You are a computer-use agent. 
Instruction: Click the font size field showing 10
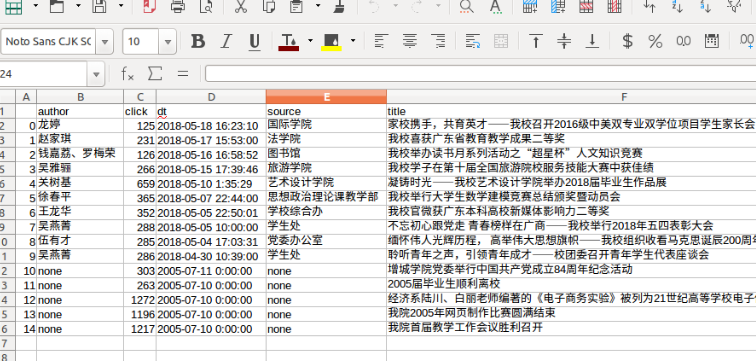tap(141, 42)
